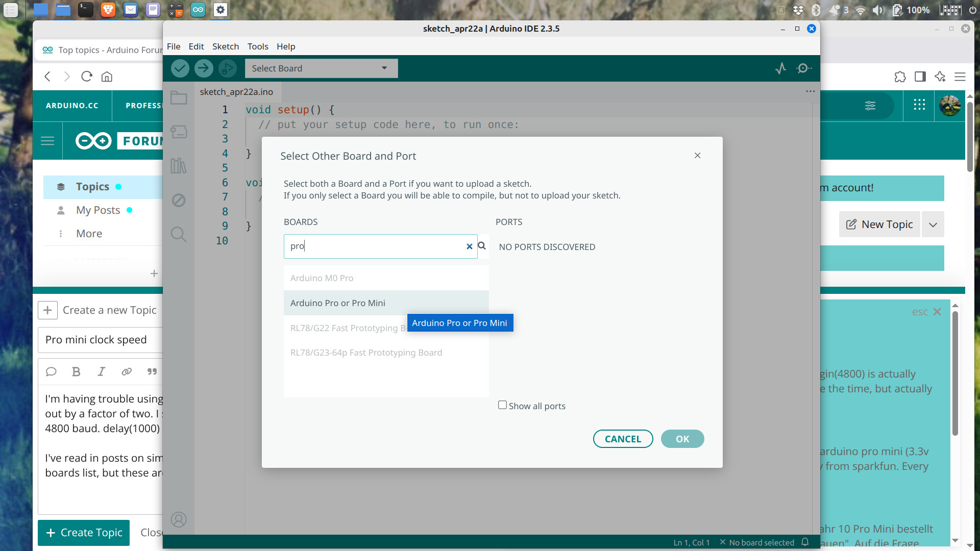Viewport: 980px width, 551px height.
Task: Open the ARDUINO.CC link in forum header
Action: pos(72,106)
